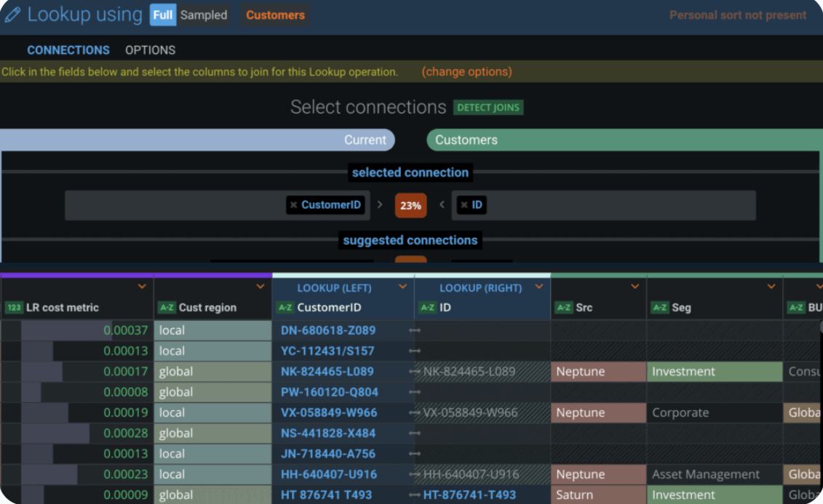Viewport: 823px width, 504px height.
Task: Click the A-Z type icon on Seg column
Action: 660,308
